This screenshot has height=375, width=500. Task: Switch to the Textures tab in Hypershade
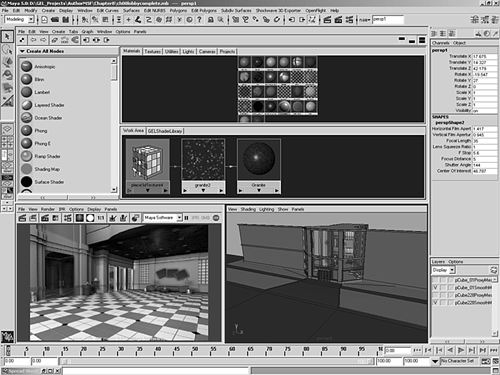click(152, 51)
